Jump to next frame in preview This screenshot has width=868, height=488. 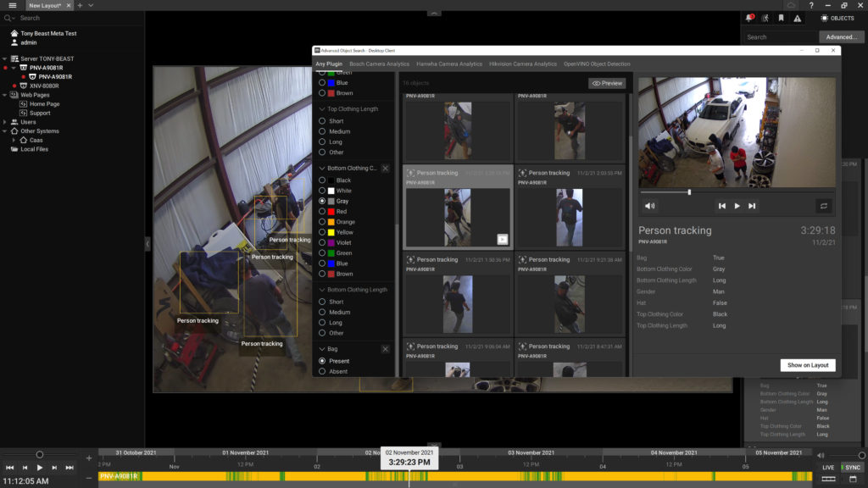(752, 206)
